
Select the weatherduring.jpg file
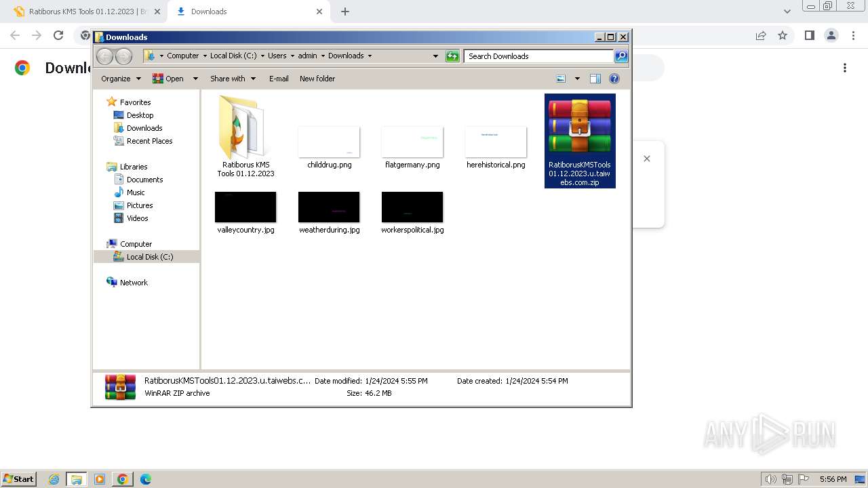click(329, 213)
